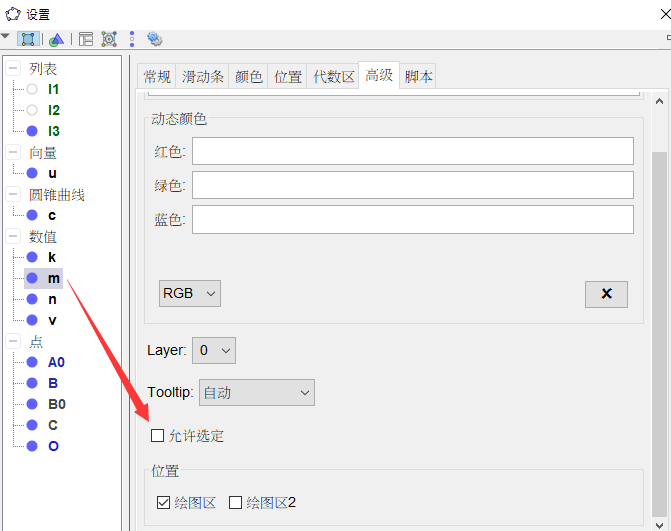Toggle the toolbar dropdown triangle at left
The height and width of the screenshot is (531, 671).
point(6,36)
